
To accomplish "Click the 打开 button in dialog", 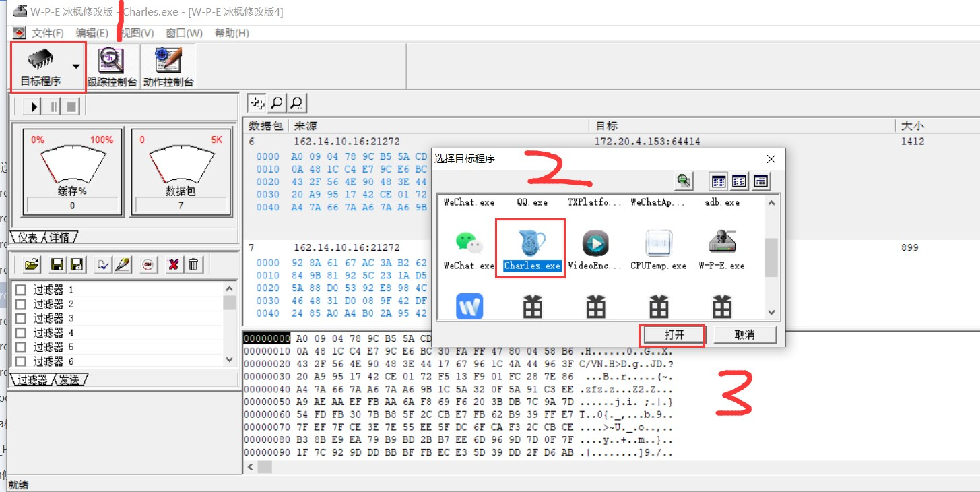I will tap(674, 335).
